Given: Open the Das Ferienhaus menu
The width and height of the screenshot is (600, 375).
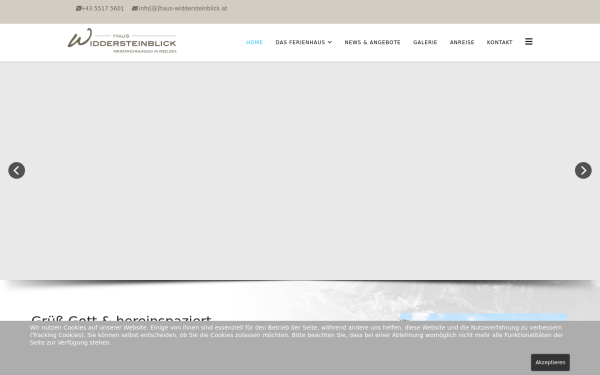Looking at the screenshot, I should tap(303, 42).
